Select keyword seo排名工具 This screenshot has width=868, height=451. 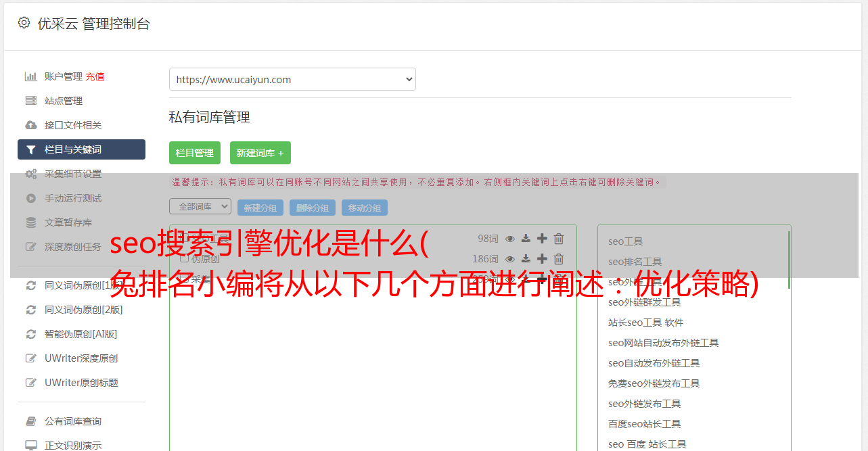click(635, 262)
